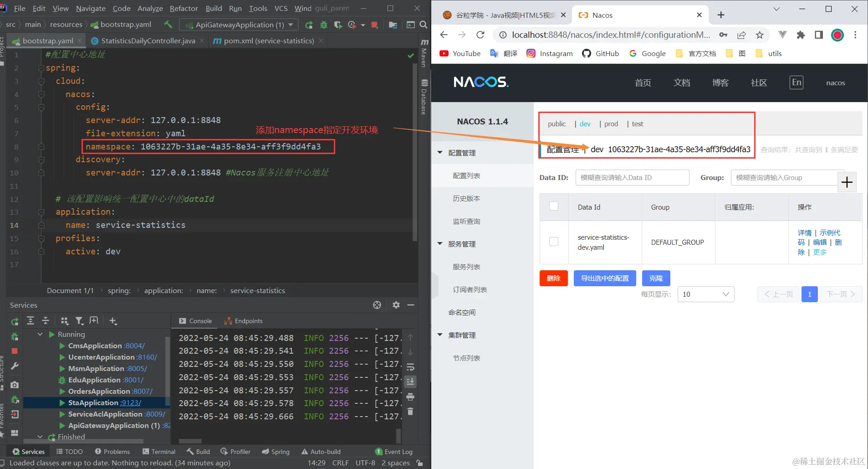The image size is (868, 469).
Task: Click the Data ID search input field
Action: click(x=632, y=178)
